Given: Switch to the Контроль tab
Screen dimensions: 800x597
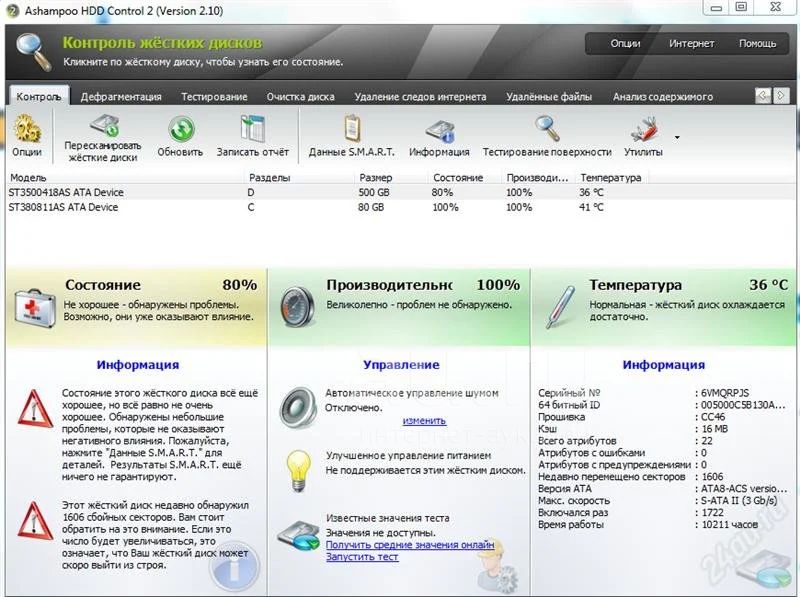Looking at the screenshot, I should click(39, 96).
